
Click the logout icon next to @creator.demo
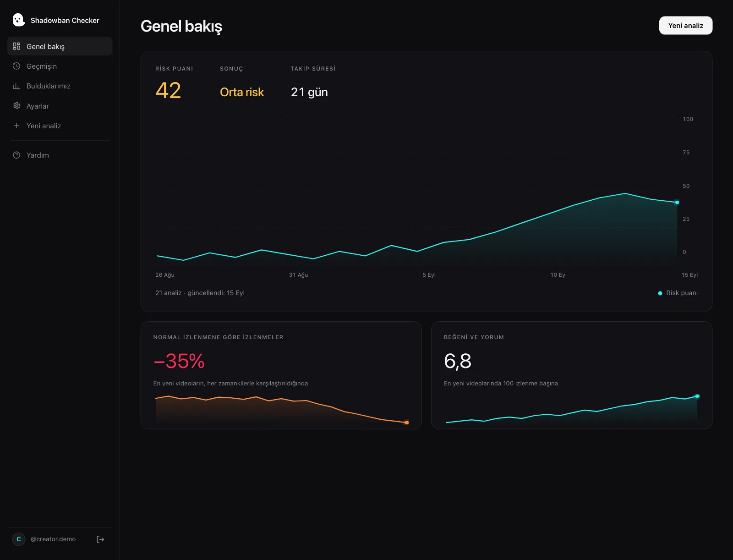101,539
